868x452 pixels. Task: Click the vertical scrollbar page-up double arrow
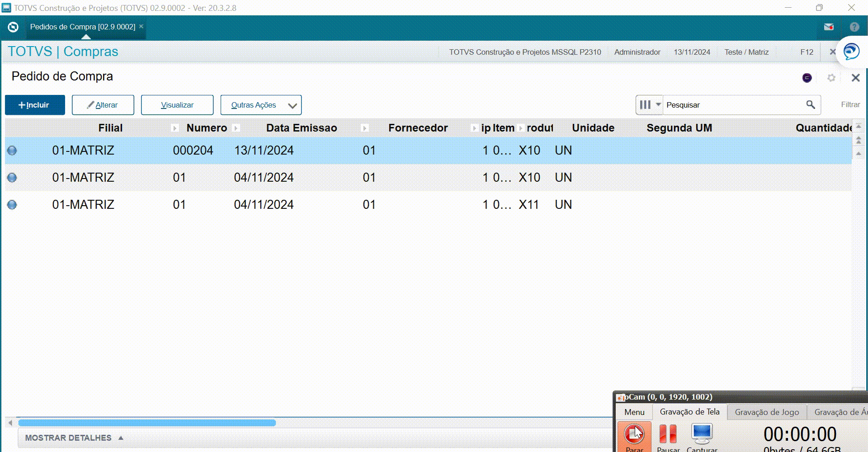click(859, 141)
